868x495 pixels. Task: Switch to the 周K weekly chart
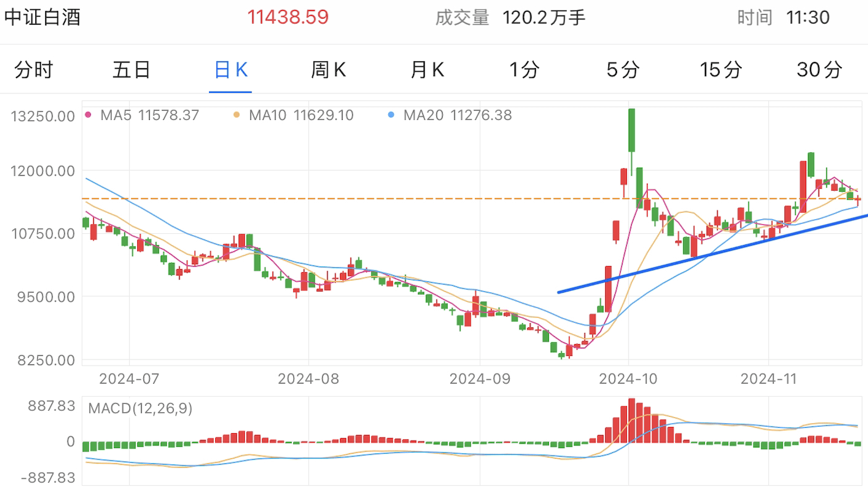[328, 70]
